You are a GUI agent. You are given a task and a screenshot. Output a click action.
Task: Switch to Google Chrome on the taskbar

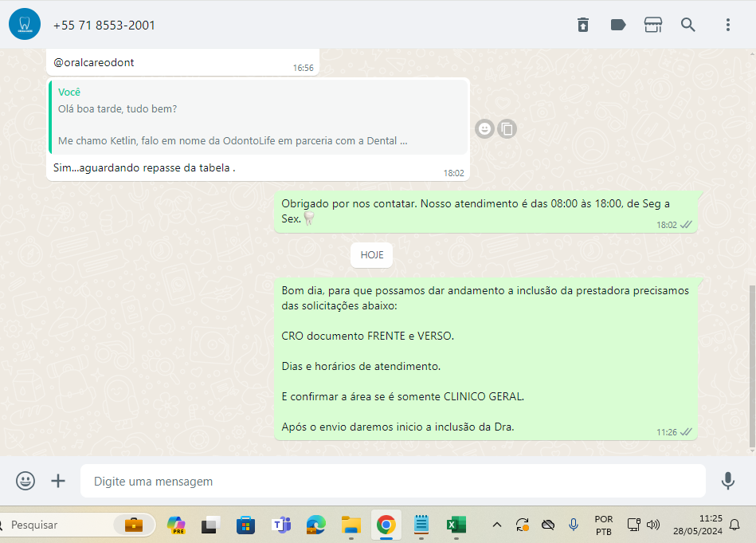point(386,525)
